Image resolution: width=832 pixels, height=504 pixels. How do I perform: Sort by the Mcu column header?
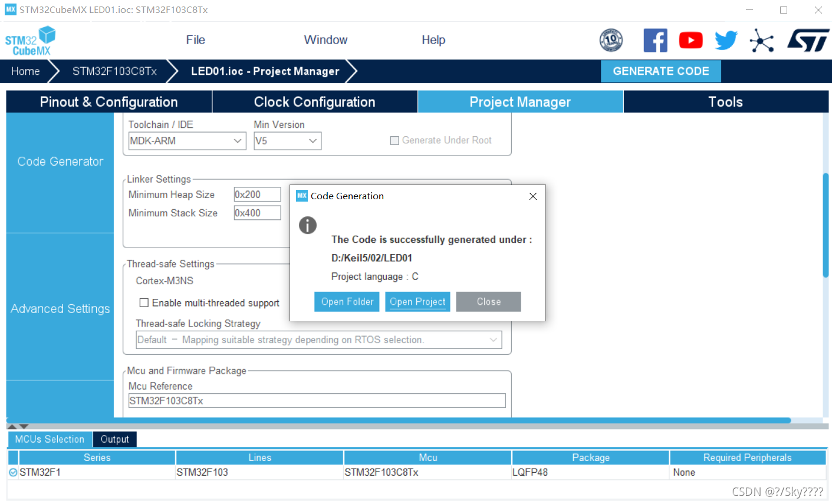click(428, 457)
